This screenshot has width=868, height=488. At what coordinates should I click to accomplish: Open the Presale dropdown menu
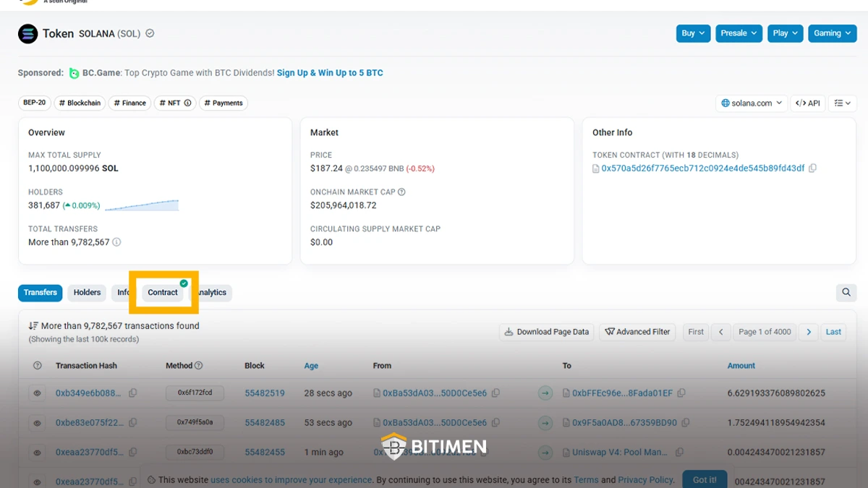click(739, 33)
